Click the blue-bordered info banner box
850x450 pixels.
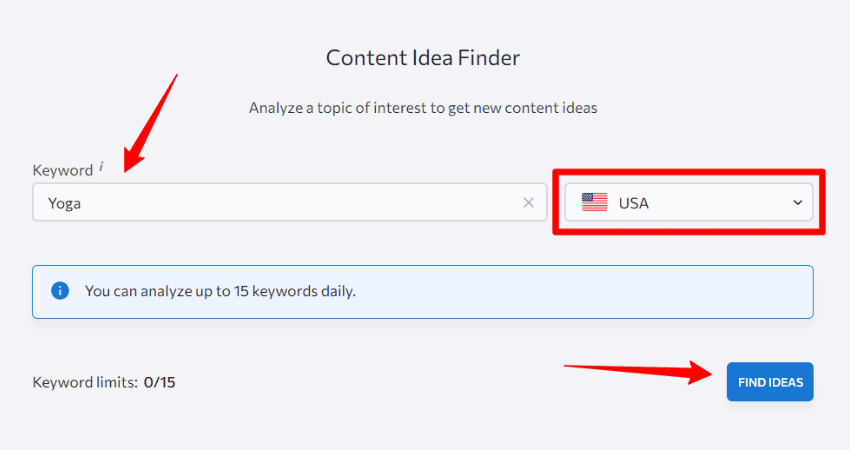coord(423,292)
